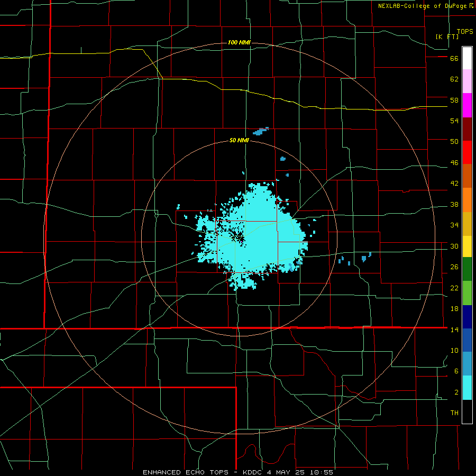Screen dimensions: 476x476
Task: Click the 100 NMI range ring label
Action: (239, 42)
